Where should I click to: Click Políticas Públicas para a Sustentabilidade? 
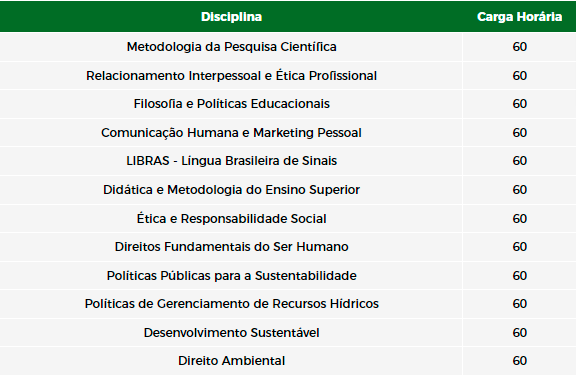231,276
